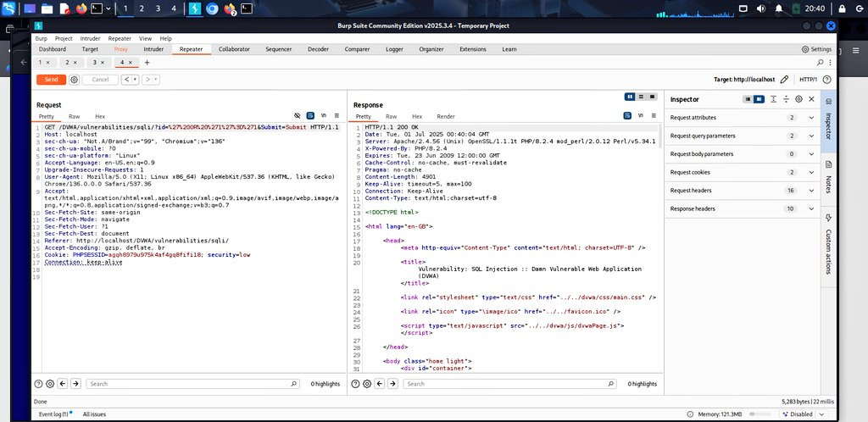Open Kali applications menu dragon icon
The image size is (868, 422).
8,8
